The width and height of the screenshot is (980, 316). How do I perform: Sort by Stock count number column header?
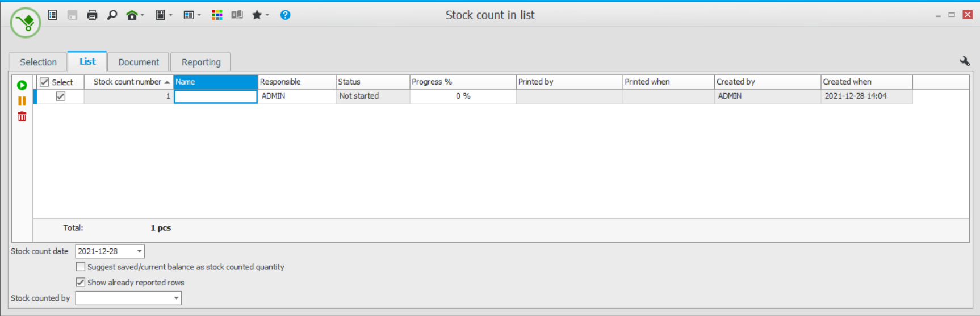point(128,82)
